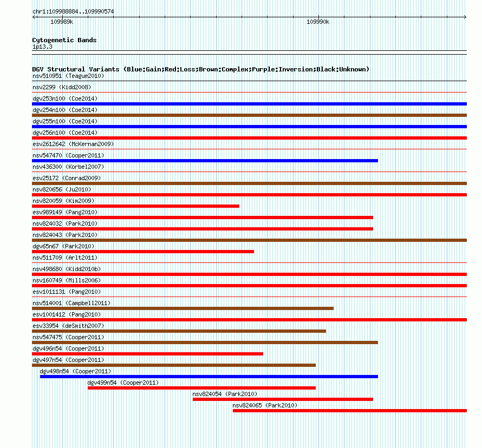Select nsv824043 (Park2010) brown bar
Screen dimensions: 482x448
pyautogui.click(x=249, y=240)
